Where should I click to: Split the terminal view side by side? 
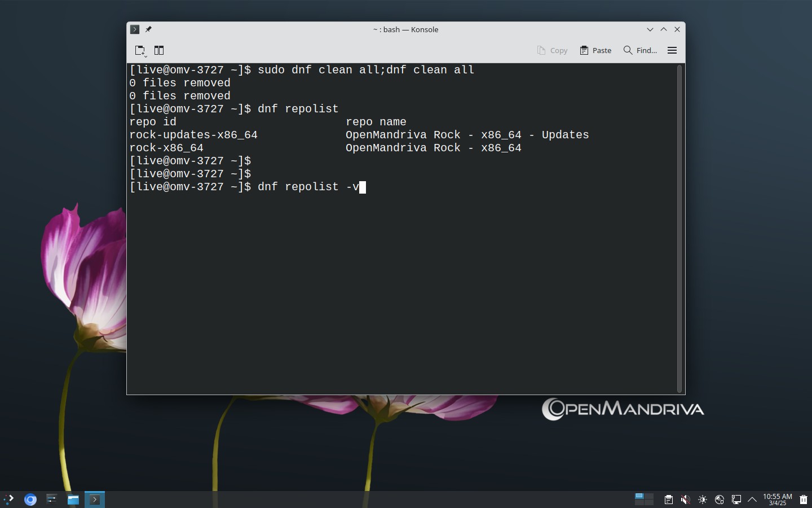[x=159, y=50]
